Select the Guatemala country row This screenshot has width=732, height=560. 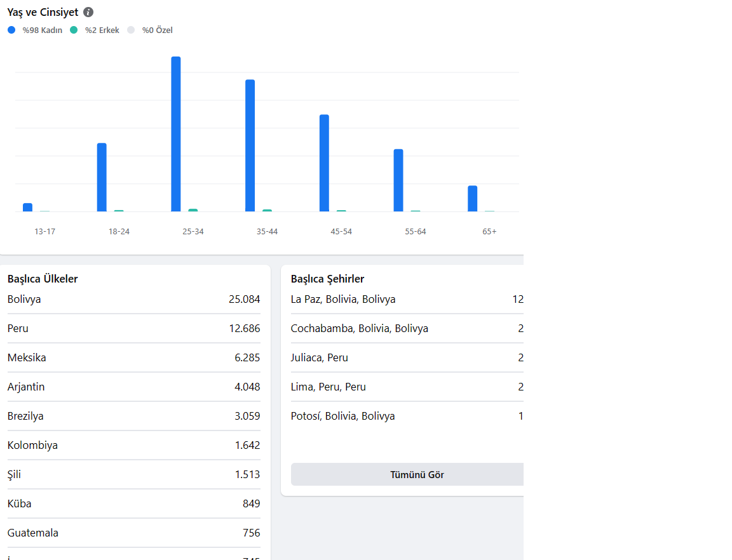tap(134, 533)
